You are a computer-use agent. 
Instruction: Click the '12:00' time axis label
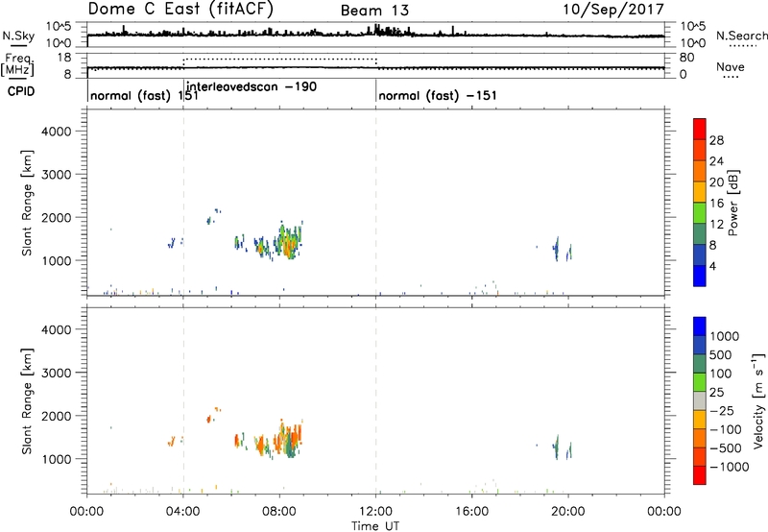(x=375, y=512)
